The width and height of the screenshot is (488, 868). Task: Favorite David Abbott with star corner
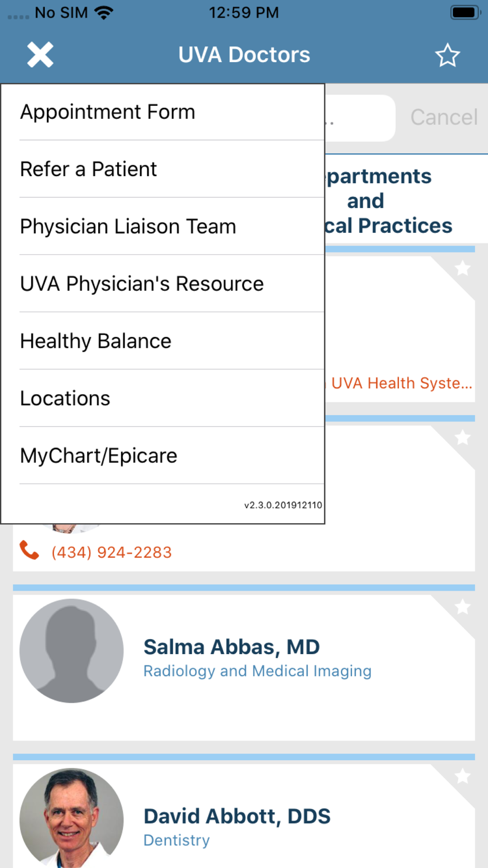click(462, 776)
